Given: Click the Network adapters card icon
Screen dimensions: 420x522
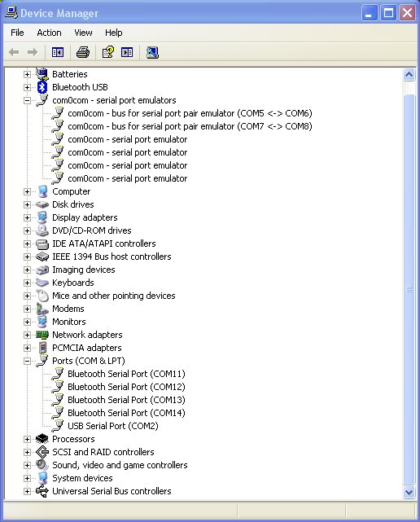Looking at the screenshot, I should (x=42, y=335).
